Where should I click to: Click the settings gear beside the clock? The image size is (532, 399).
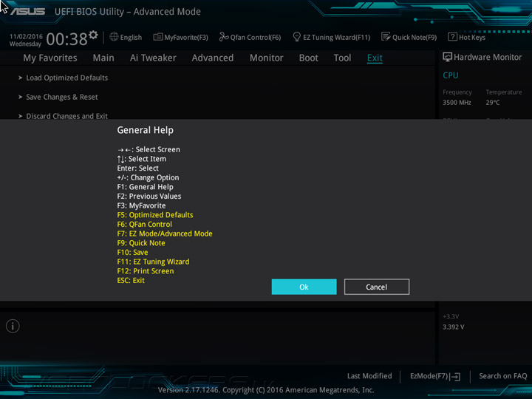point(93,35)
